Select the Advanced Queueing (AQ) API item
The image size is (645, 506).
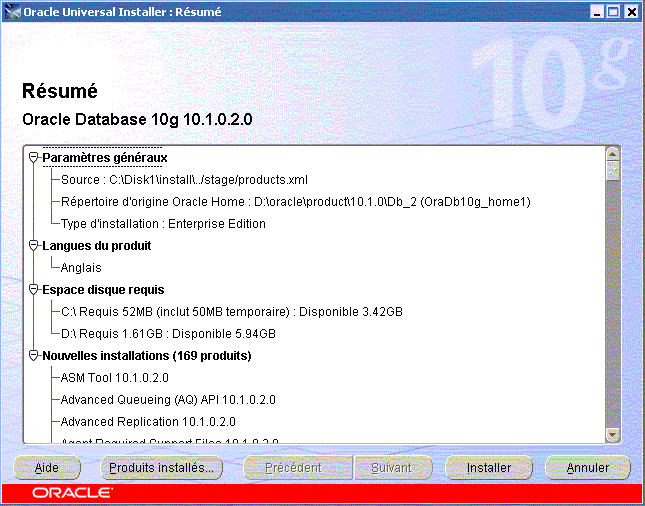coord(168,400)
